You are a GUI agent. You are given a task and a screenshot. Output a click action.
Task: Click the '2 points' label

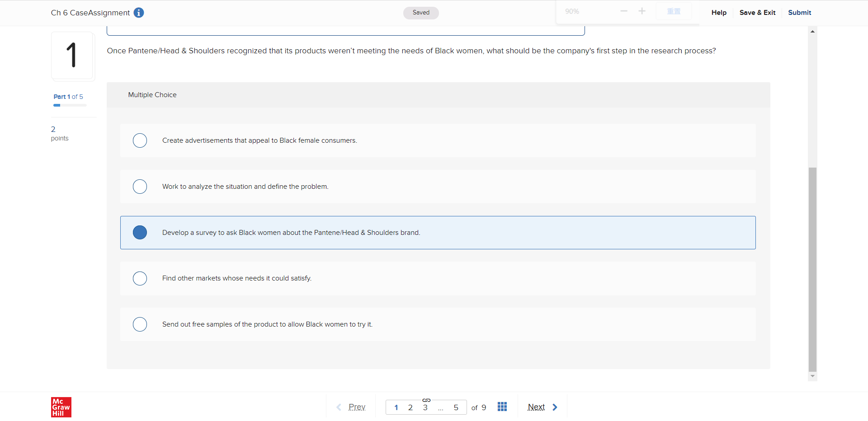pos(60,133)
